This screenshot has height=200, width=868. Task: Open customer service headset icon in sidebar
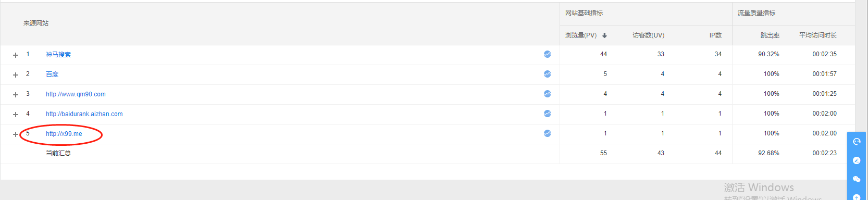857,142
